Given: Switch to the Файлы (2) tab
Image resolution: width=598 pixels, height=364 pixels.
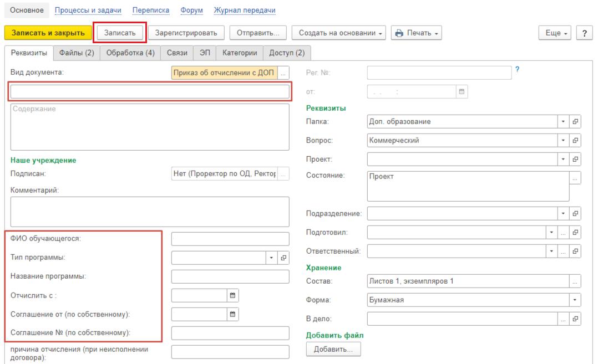Looking at the screenshot, I should click(77, 53).
